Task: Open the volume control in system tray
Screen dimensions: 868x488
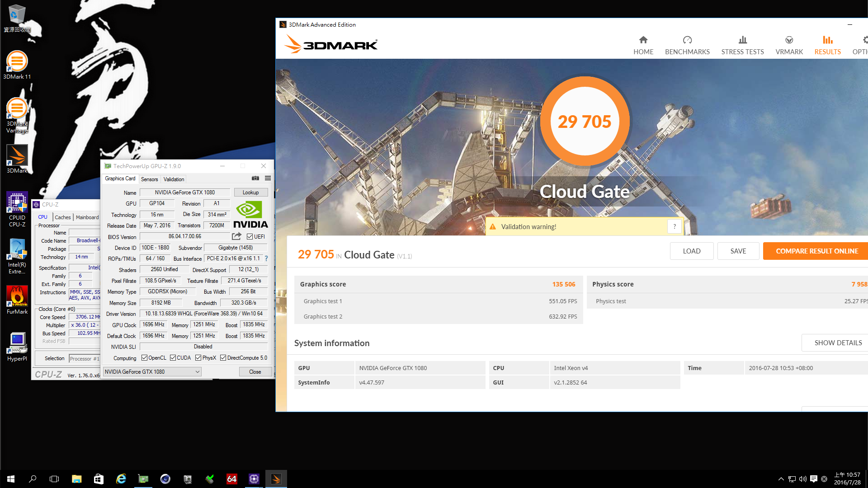Action: coord(802,479)
